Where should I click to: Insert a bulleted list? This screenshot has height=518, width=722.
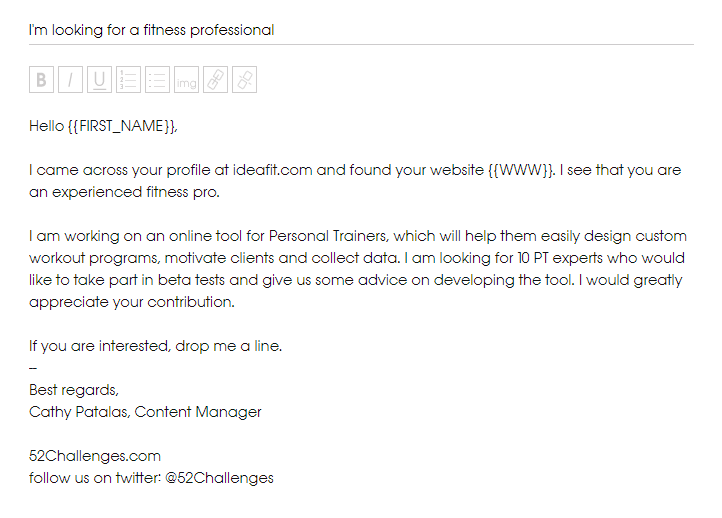[157, 81]
